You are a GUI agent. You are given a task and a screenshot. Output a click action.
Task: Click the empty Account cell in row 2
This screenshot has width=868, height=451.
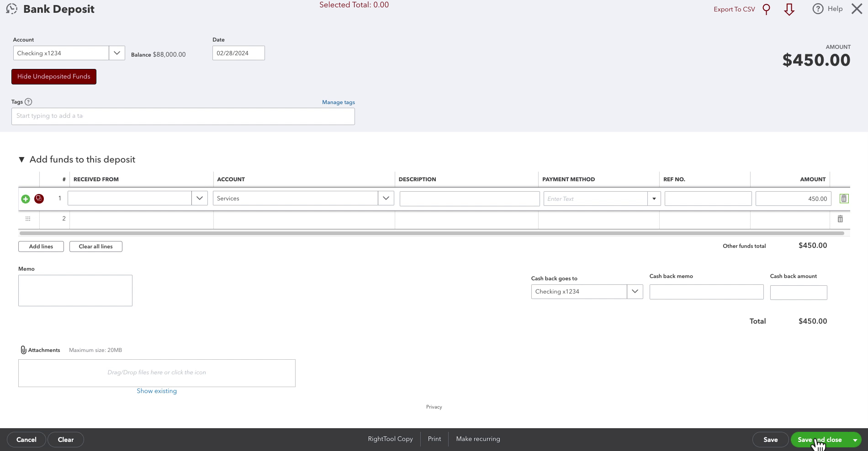(304, 219)
